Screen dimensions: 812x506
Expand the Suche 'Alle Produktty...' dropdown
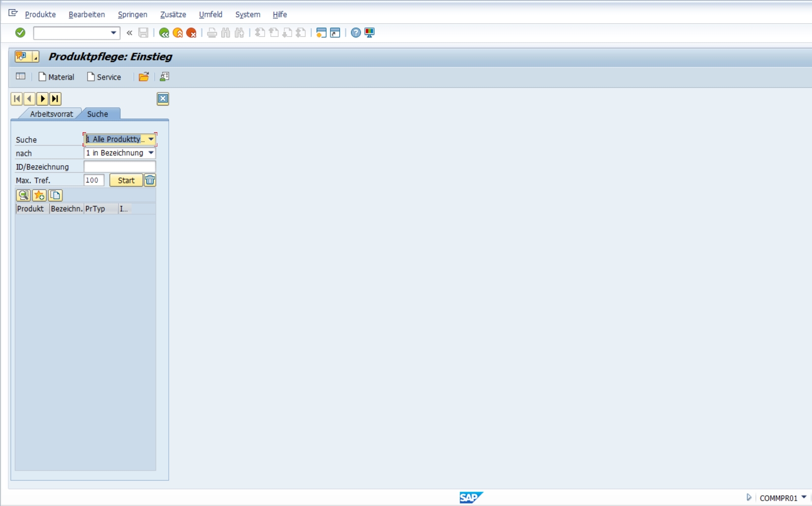(151, 139)
